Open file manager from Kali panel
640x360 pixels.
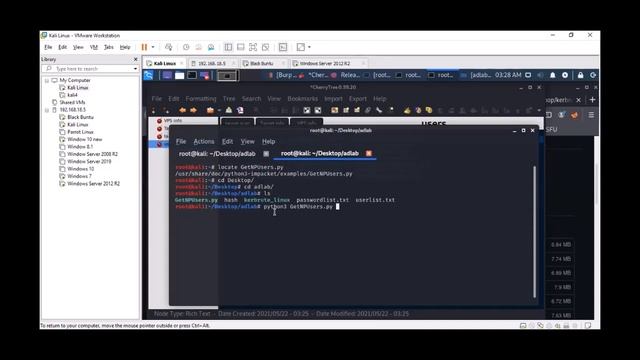point(180,76)
